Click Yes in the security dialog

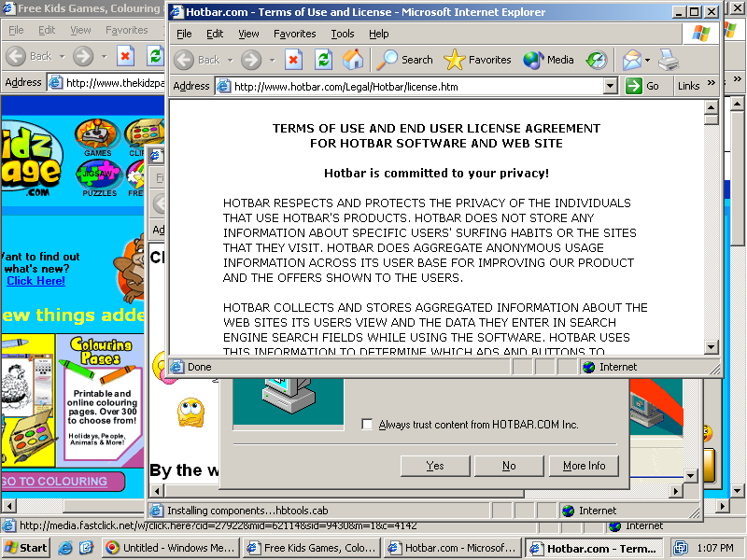[435, 466]
